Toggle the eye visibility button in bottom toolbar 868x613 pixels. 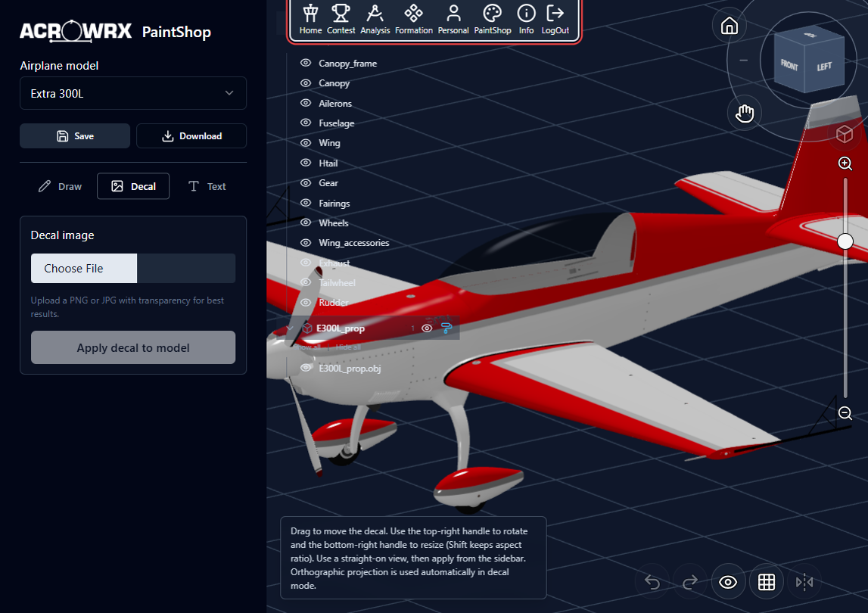(728, 582)
